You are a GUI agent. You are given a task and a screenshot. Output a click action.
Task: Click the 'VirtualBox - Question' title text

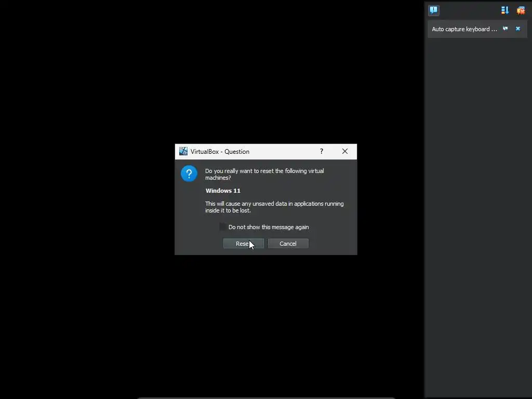click(220, 152)
